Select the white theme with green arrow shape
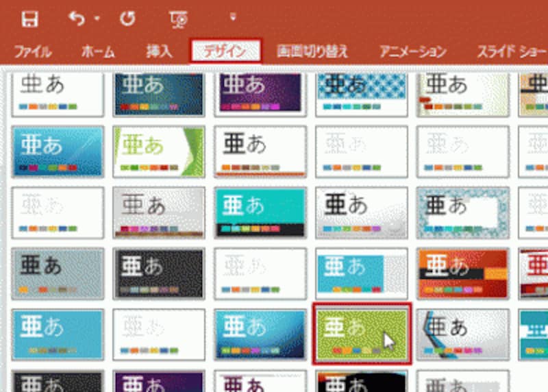548x392 pixels. point(159,151)
